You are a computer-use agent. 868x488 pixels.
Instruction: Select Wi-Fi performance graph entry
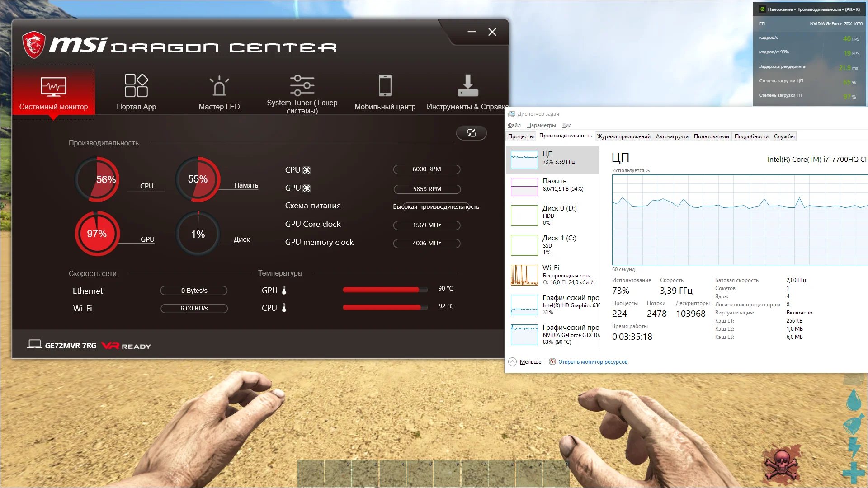click(552, 275)
